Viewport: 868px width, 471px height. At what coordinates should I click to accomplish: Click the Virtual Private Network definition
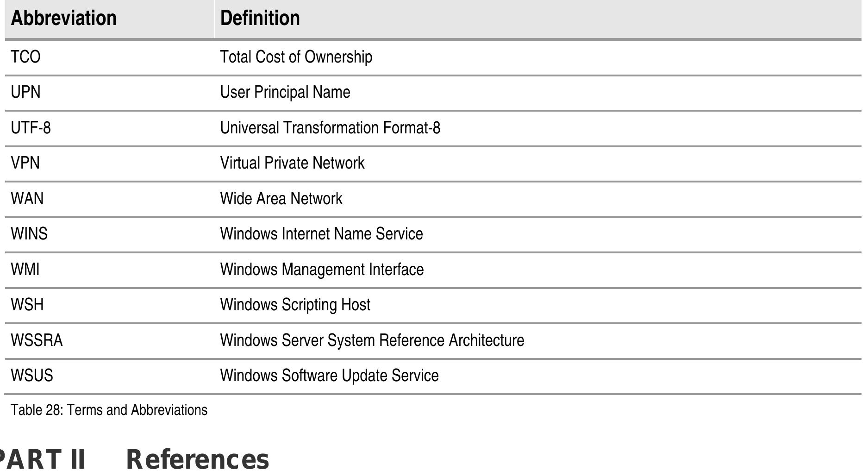292,163
